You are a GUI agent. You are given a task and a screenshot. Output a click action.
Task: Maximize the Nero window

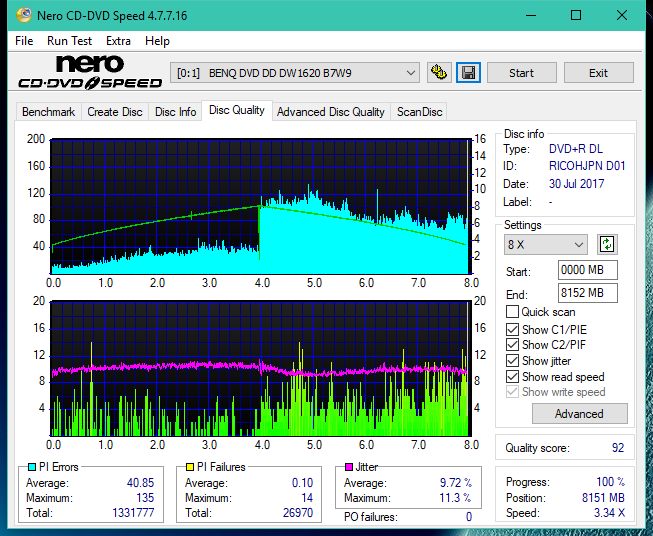576,15
